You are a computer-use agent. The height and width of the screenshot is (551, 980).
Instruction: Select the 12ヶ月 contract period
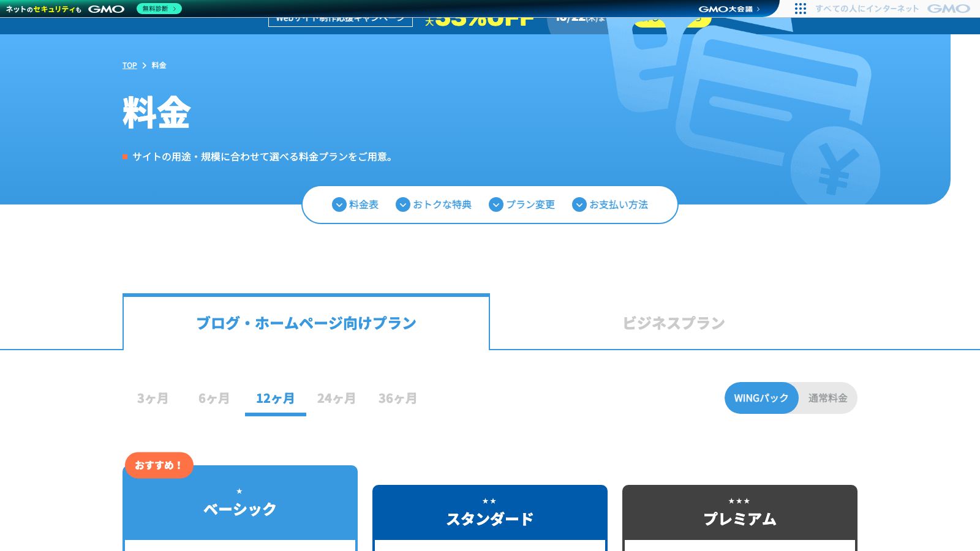pyautogui.click(x=276, y=399)
